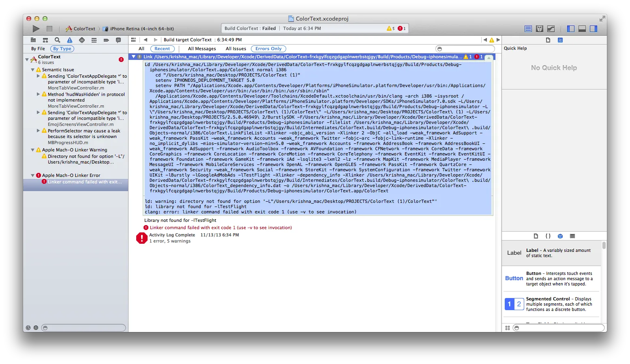Select the Assistant editor tuxedo icon

point(540,29)
